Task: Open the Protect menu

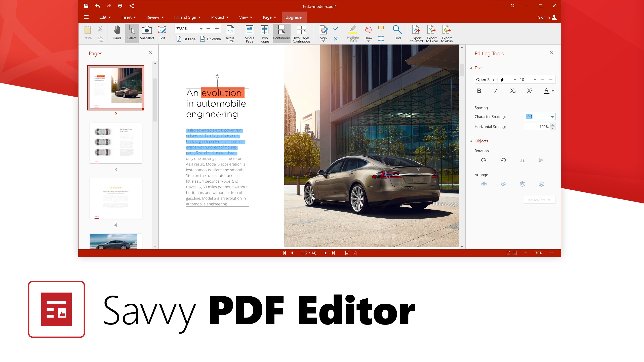Action: pyautogui.click(x=220, y=17)
